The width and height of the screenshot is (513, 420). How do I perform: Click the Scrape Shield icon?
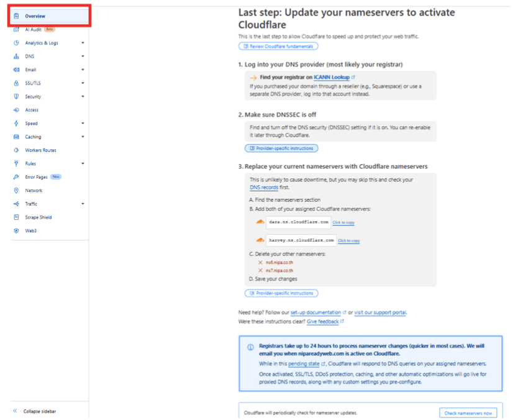point(16,217)
